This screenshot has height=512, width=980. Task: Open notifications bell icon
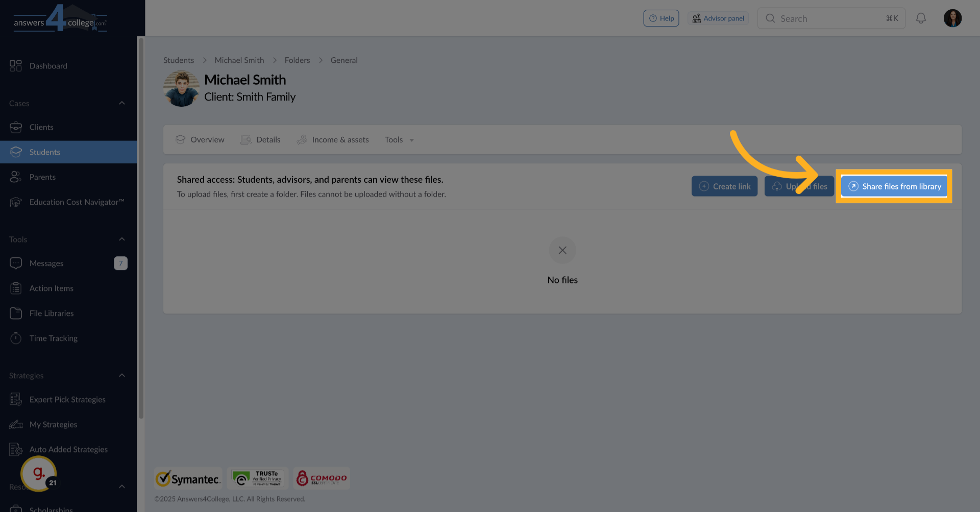click(x=921, y=18)
